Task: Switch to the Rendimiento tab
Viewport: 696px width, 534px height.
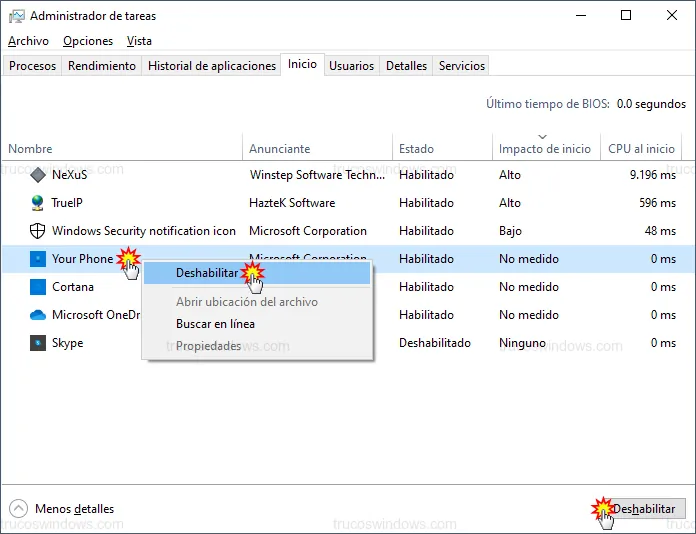Action: point(102,66)
